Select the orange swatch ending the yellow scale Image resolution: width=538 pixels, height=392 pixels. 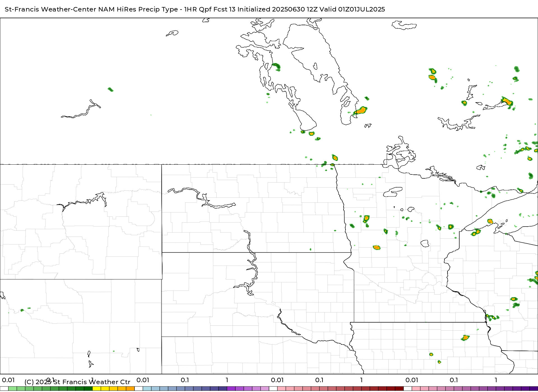tap(130, 389)
